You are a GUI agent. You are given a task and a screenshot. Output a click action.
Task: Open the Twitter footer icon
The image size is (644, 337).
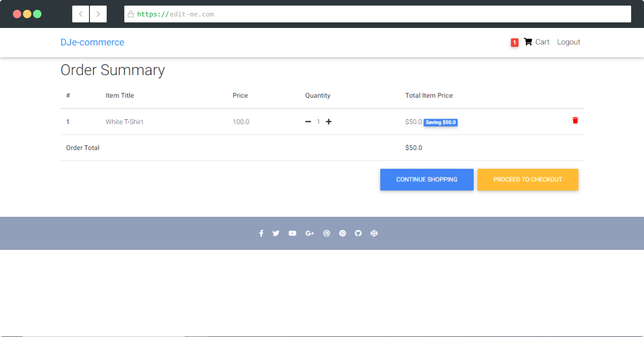click(276, 233)
